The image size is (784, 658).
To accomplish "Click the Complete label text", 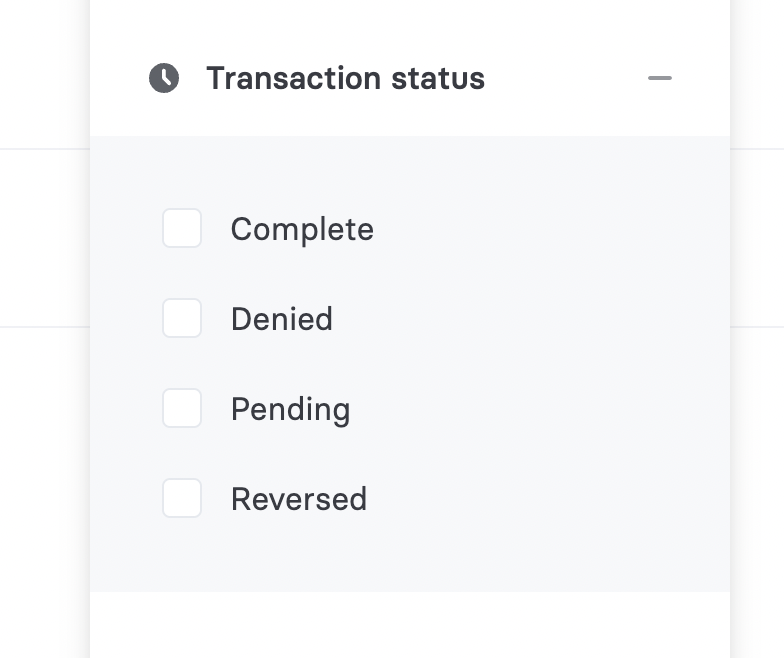I will tap(302, 230).
